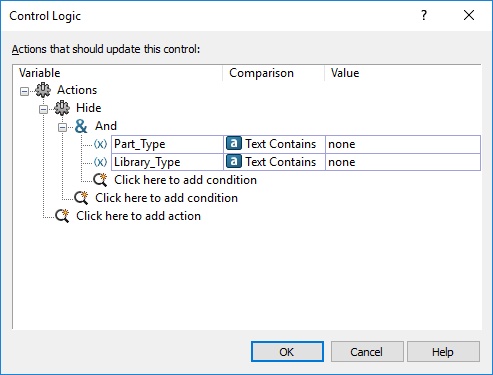The image size is (493, 375).
Task: Click the magnifier icon for add action
Action: (x=62, y=216)
